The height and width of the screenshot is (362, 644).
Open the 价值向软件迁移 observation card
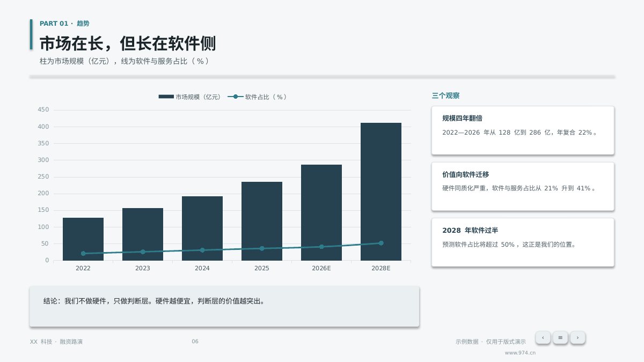coord(523,186)
